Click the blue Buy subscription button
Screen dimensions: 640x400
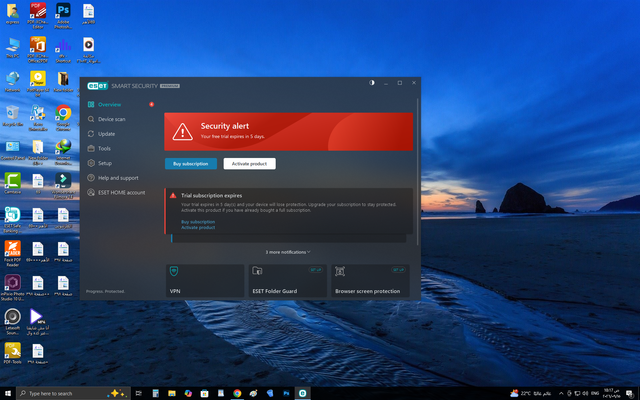(191, 164)
